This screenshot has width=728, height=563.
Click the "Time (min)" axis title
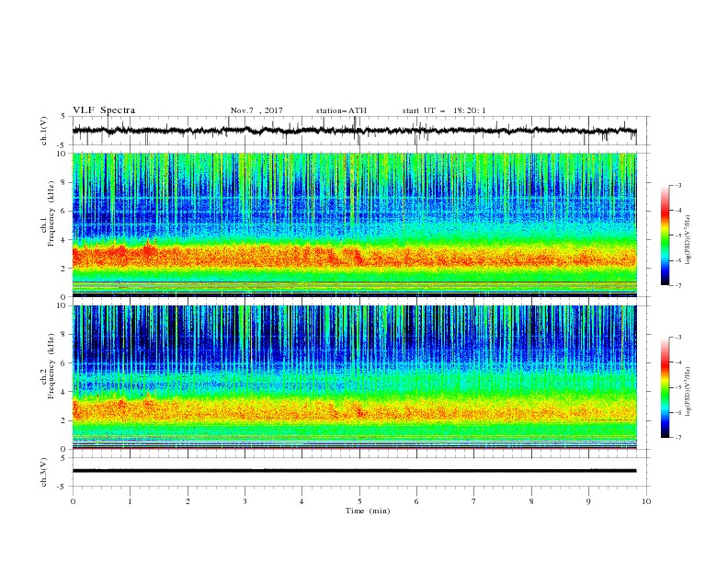[368, 511]
